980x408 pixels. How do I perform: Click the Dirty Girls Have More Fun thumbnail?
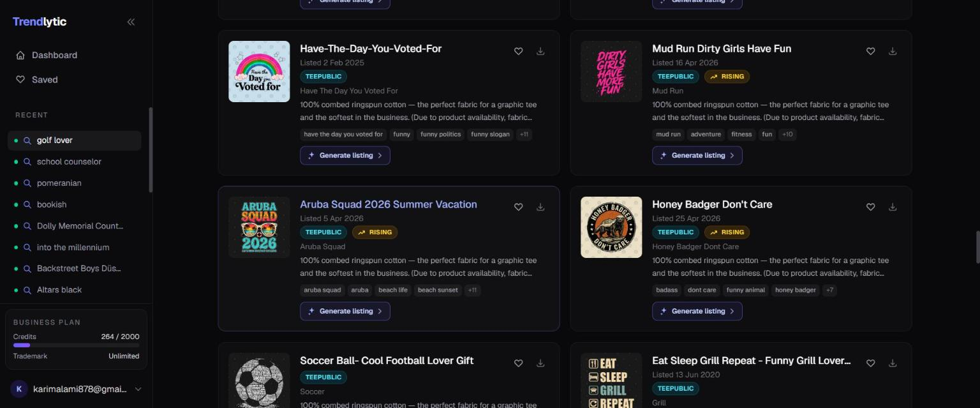click(x=611, y=72)
